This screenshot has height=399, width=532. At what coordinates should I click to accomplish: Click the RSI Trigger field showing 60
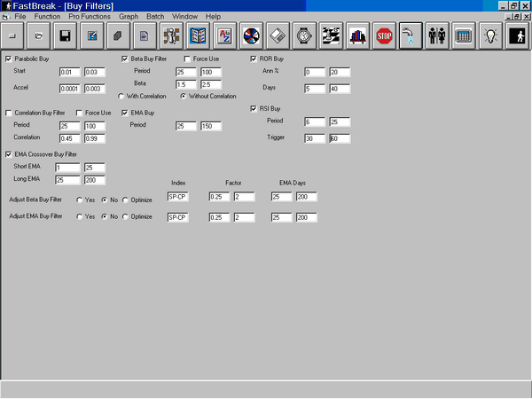339,138
